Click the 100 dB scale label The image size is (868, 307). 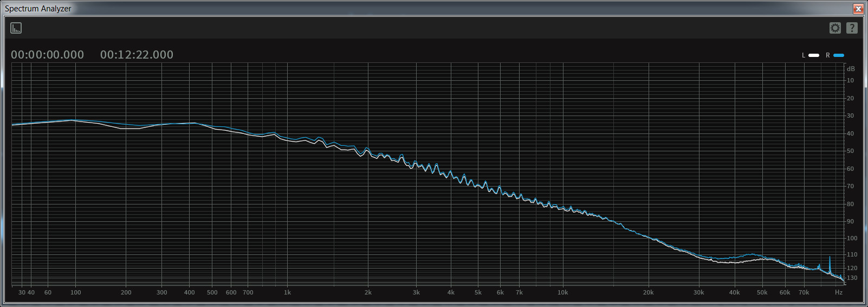click(x=852, y=238)
